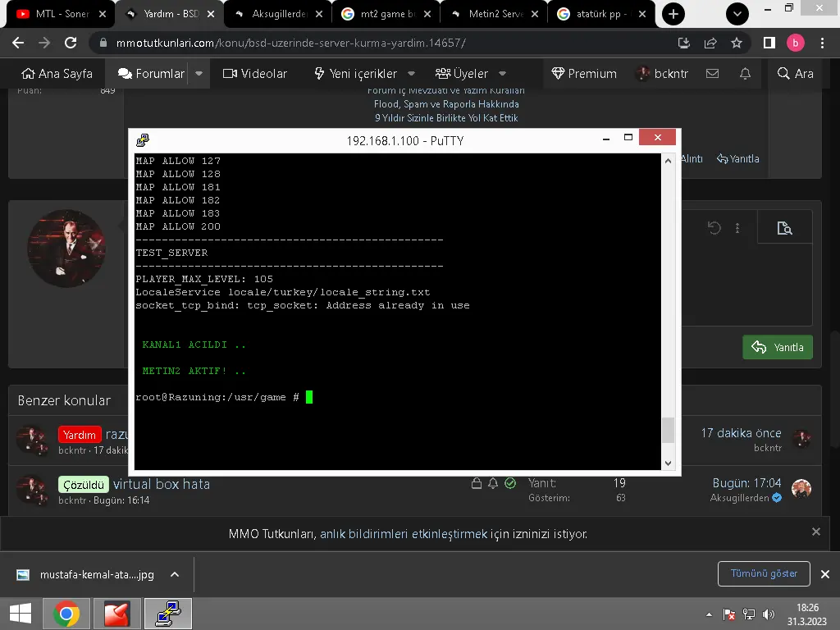The height and width of the screenshot is (630, 840).
Task: Click the green Yanıtla button
Action: point(777,347)
